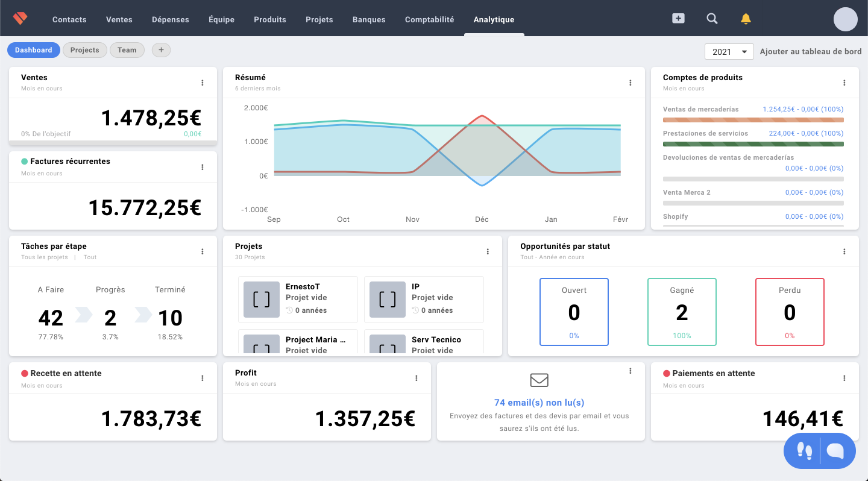
Task: Click the quick-add plus icon in top bar
Action: click(678, 19)
